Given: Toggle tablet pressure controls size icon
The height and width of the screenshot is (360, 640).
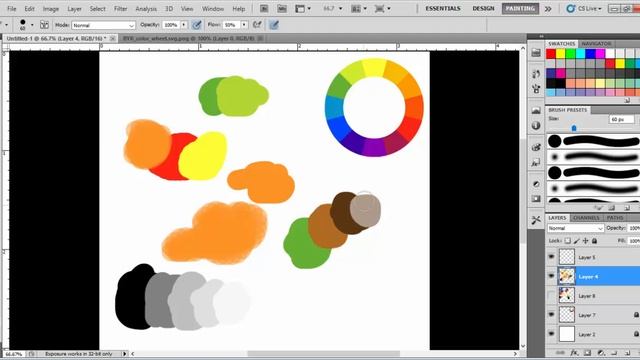Looking at the screenshot, I should point(274,25).
